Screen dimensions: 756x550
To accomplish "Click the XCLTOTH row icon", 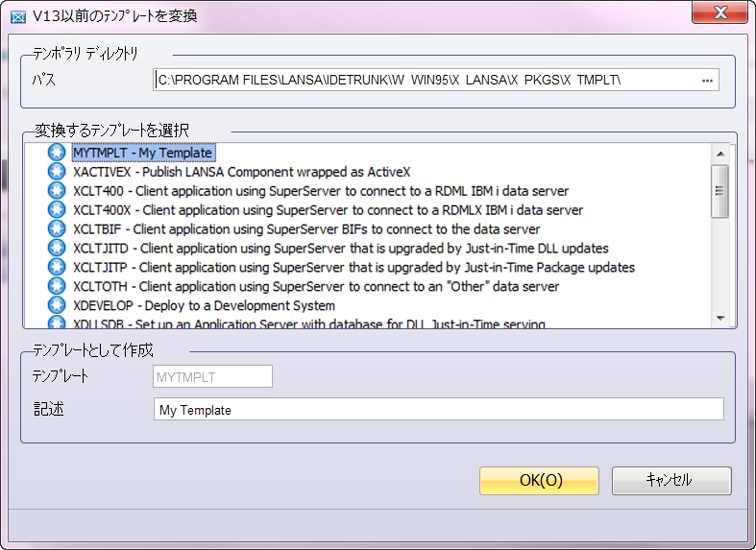I will [57, 286].
